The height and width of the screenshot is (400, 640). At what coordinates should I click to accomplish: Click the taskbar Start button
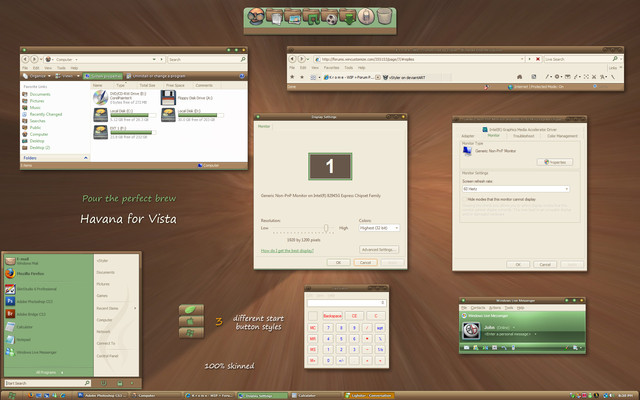(x=11, y=396)
